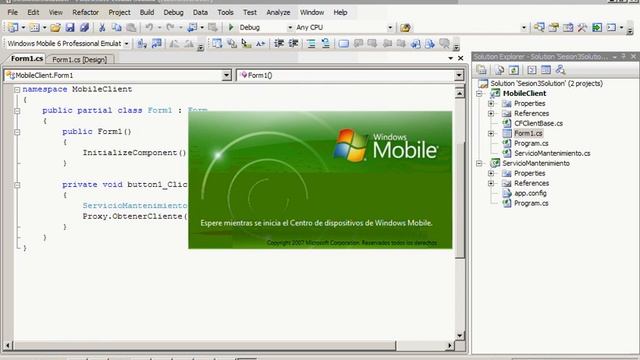Open the Build menu
Screen dimensions: 640x360
[x=147, y=12]
